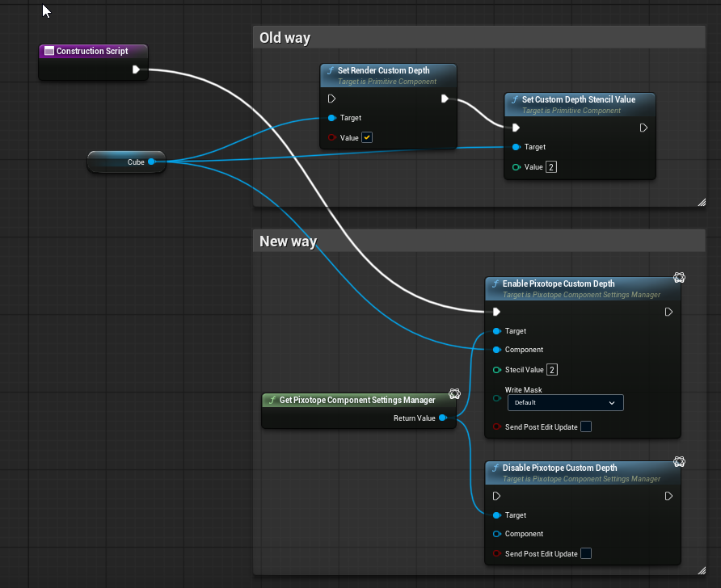Click Pixotope badge icon on Enable Pixotope Custom Depth

click(x=679, y=278)
